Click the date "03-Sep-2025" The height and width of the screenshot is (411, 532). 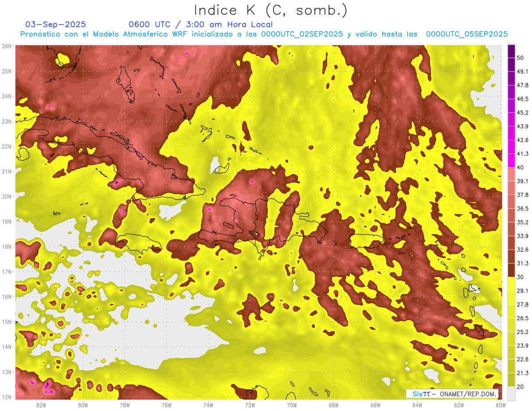pos(55,24)
